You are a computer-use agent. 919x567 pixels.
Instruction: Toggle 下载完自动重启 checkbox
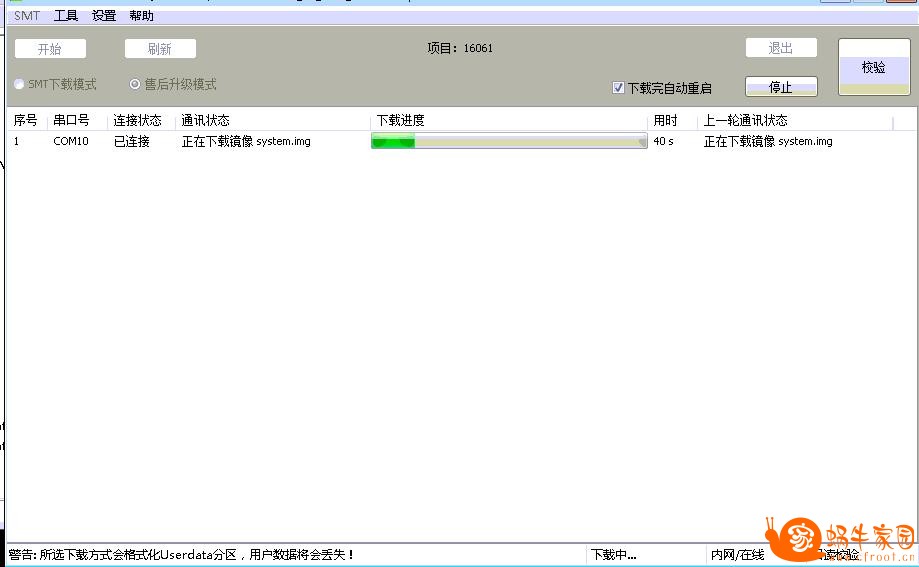618,88
